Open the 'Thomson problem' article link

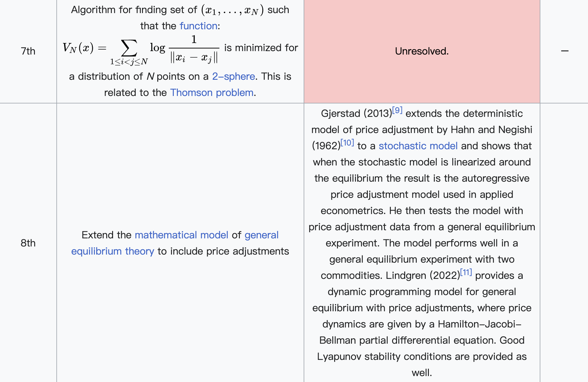(211, 93)
